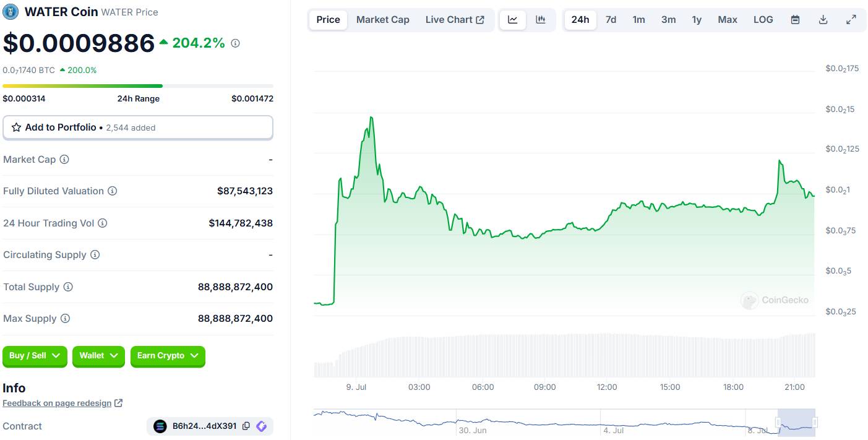Select the 1m time range
Viewport: 868px width, 440px height.
coord(638,20)
